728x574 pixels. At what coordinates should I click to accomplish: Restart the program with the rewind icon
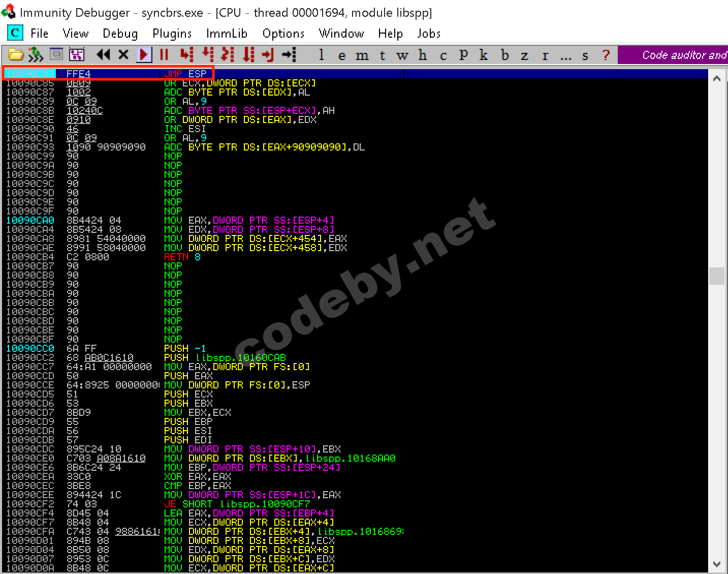tap(103, 54)
